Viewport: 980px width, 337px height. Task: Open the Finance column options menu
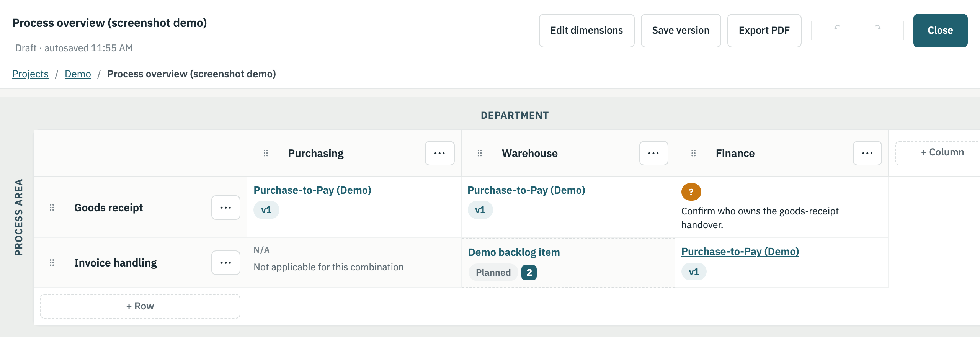click(867, 153)
